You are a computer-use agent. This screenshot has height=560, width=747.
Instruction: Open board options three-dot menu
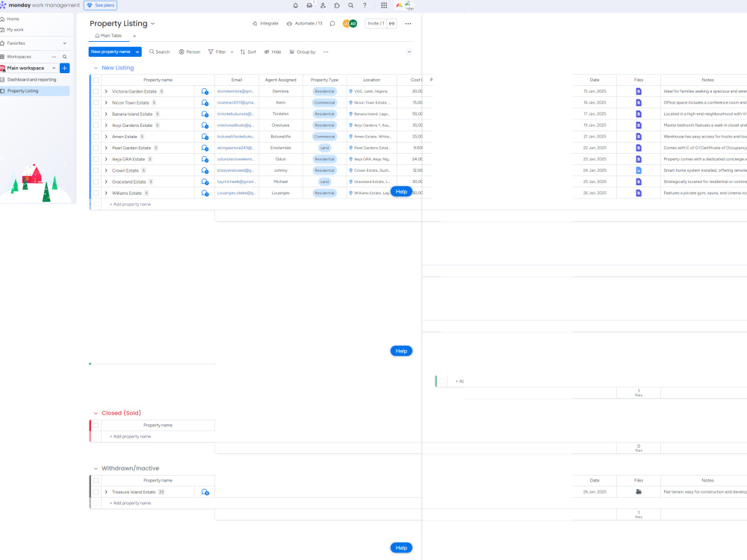coord(408,23)
